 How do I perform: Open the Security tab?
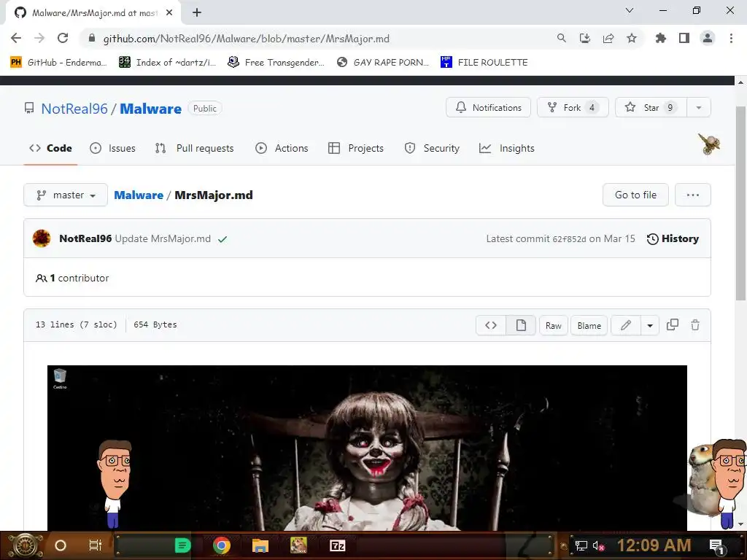[x=432, y=148]
